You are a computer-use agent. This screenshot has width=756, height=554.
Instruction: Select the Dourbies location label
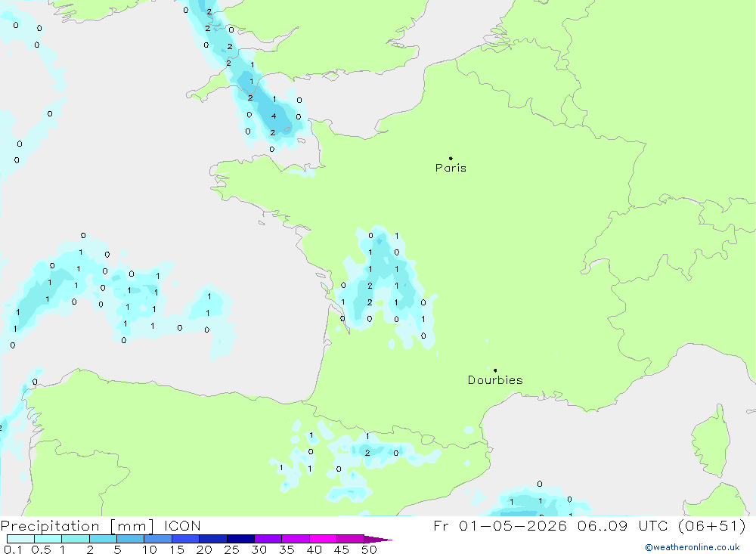(495, 380)
